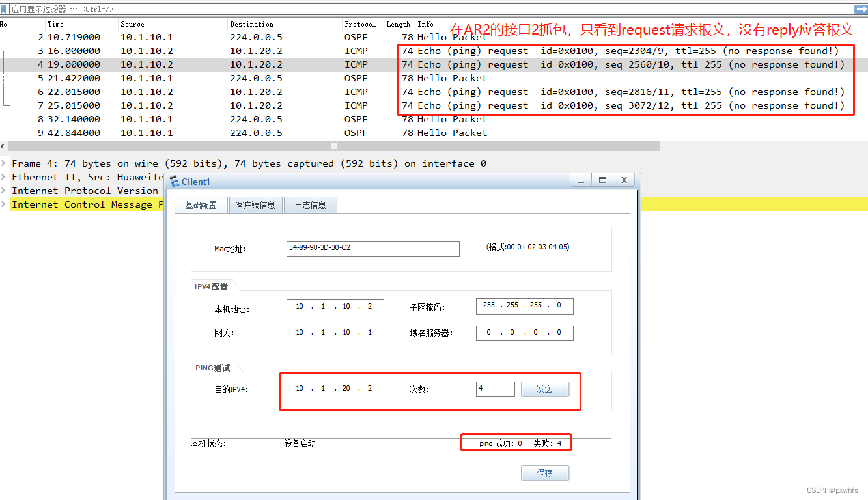Open the 日志信息 tab
The image size is (868, 500).
click(x=310, y=204)
